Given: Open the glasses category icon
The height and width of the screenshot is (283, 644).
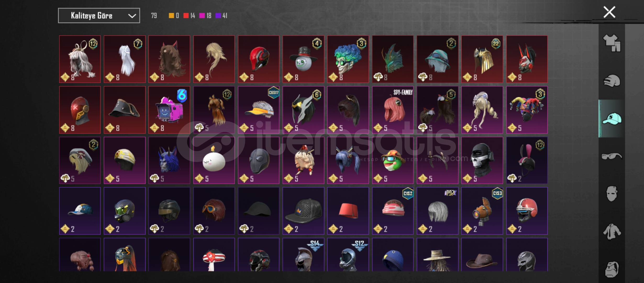Looking at the screenshot, I should tap(612, 156).
